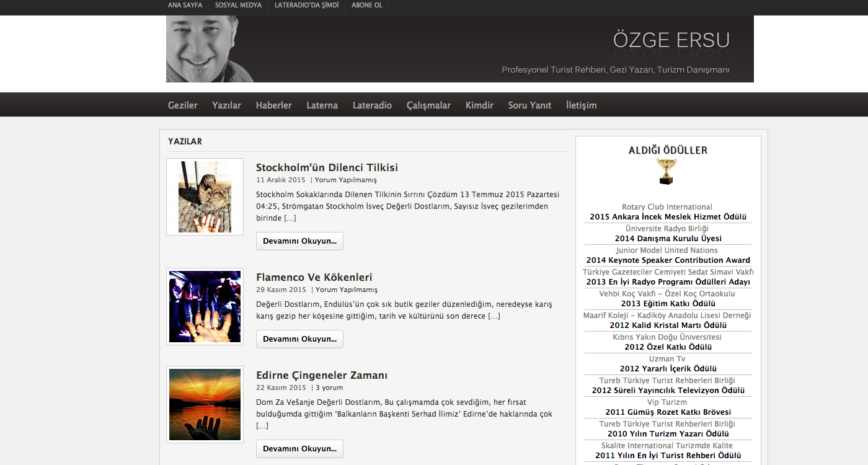Click the [...] link in Flamenco excerpt

494,316
